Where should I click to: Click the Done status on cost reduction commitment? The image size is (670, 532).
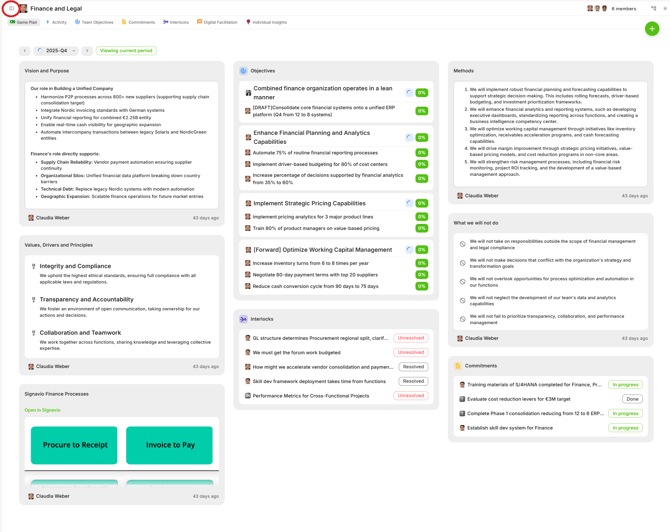pos(632,399)
